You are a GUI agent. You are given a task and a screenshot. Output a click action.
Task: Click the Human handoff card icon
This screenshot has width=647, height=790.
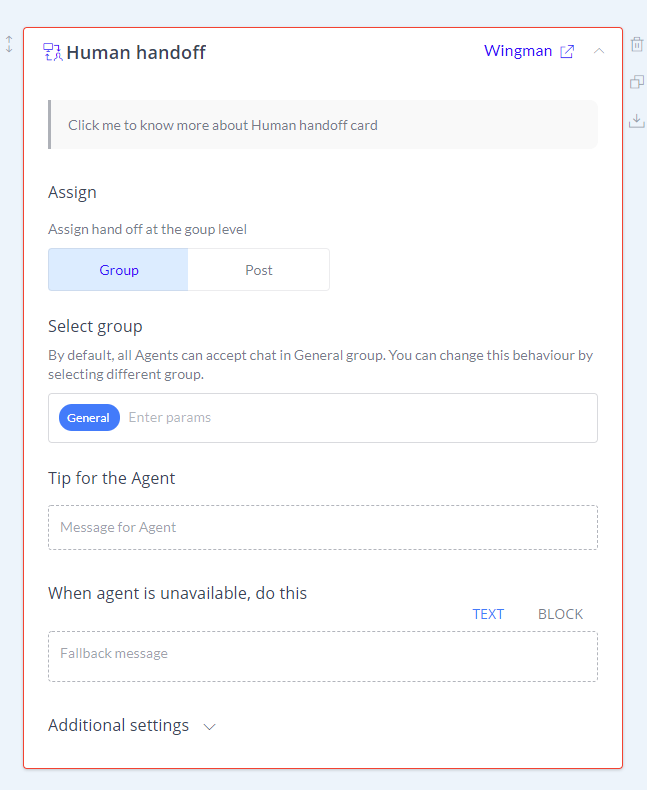[52, 52]
